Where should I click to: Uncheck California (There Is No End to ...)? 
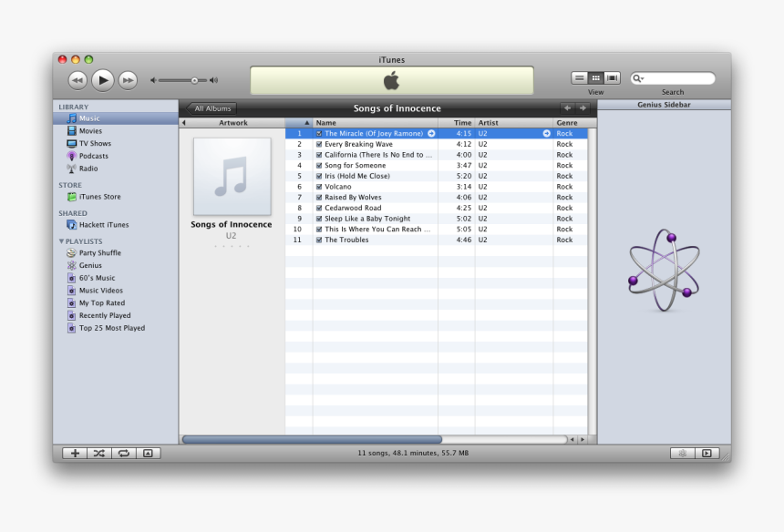(319, 155)
